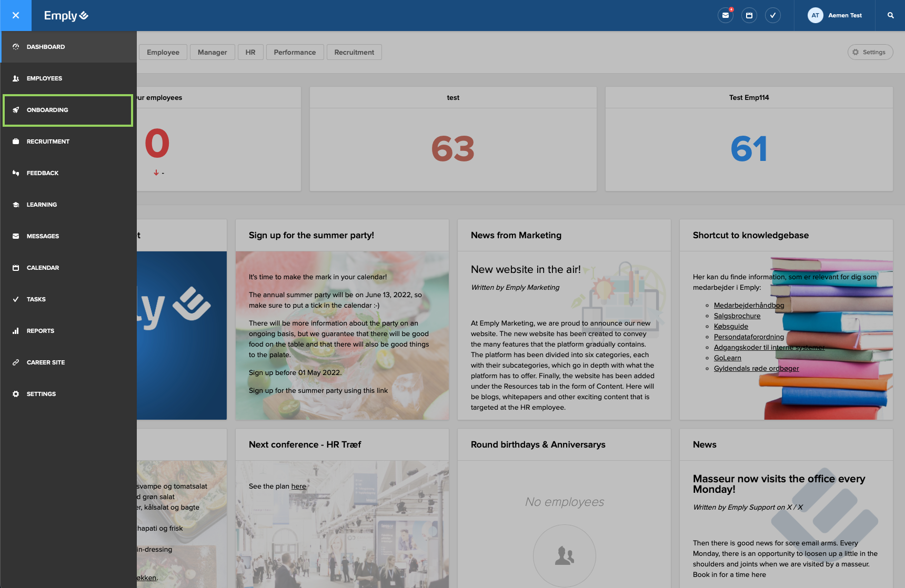Viewport: 905px width, 588px height.
Task: Open search with the magnifier icon
Action: coord(890,15)
